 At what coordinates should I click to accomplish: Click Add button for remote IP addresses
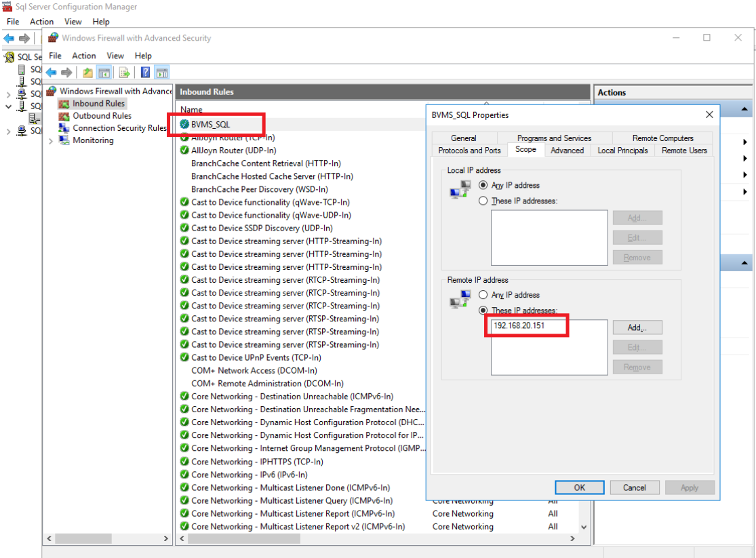637,327
